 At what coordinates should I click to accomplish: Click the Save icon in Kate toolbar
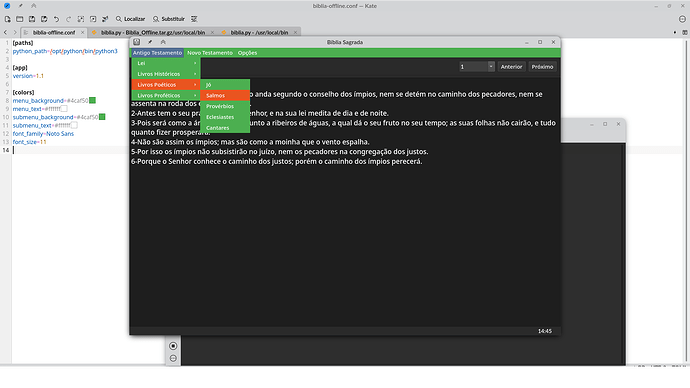coord(32,19)
